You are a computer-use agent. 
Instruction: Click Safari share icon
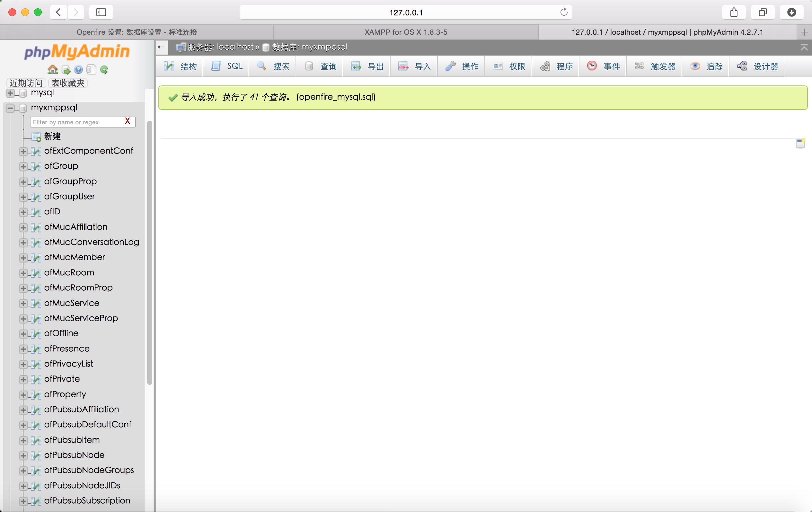coord(734,12)
